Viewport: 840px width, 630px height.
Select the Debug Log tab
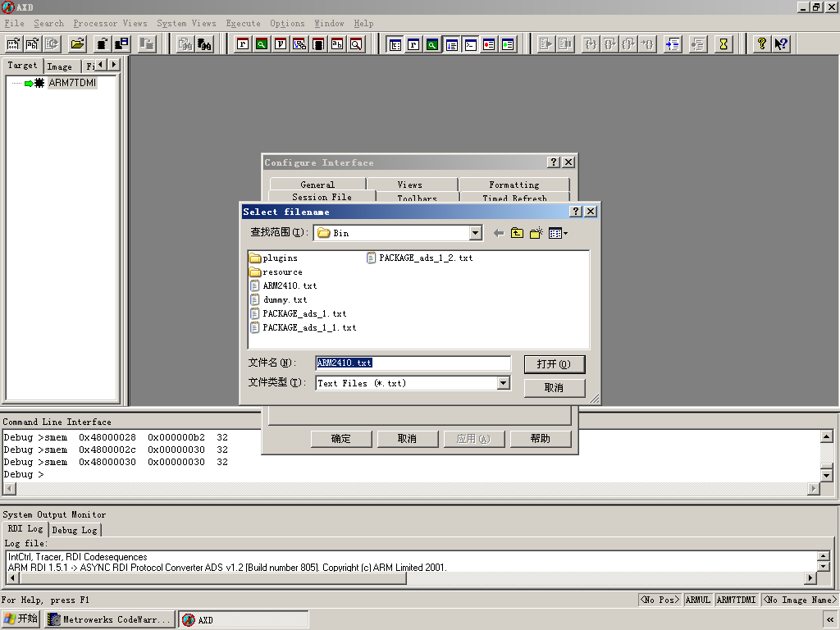[75, 530]
